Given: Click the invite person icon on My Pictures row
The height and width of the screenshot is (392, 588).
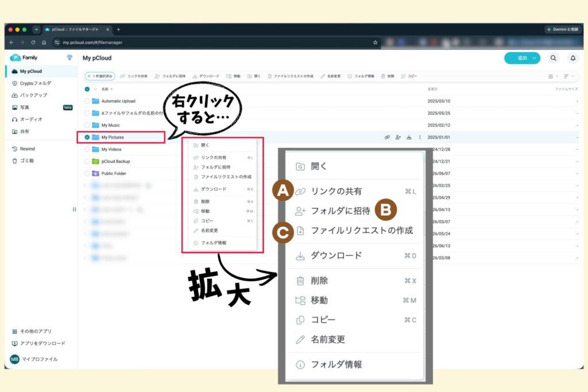Looking at the screenshot, I should click(x=398, y=137).
